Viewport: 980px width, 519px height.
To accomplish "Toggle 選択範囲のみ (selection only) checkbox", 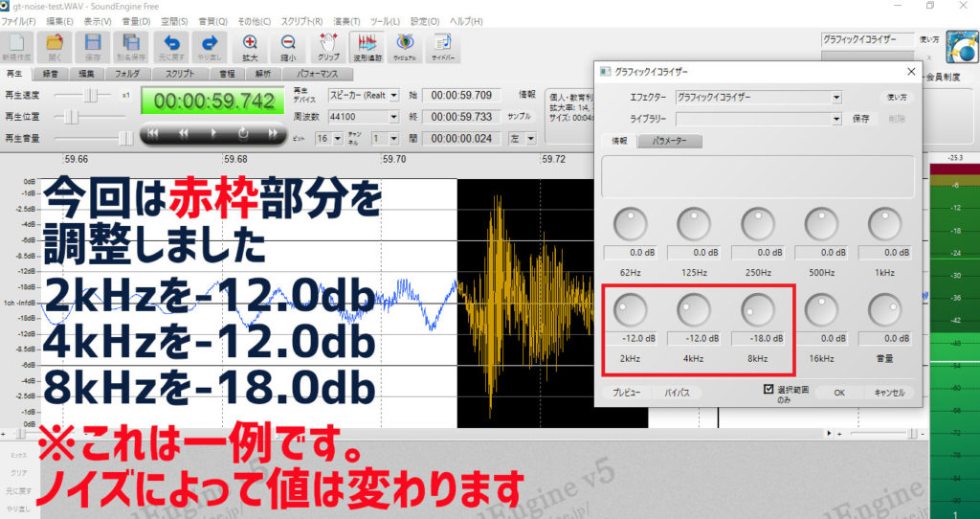I will [768, 390].
